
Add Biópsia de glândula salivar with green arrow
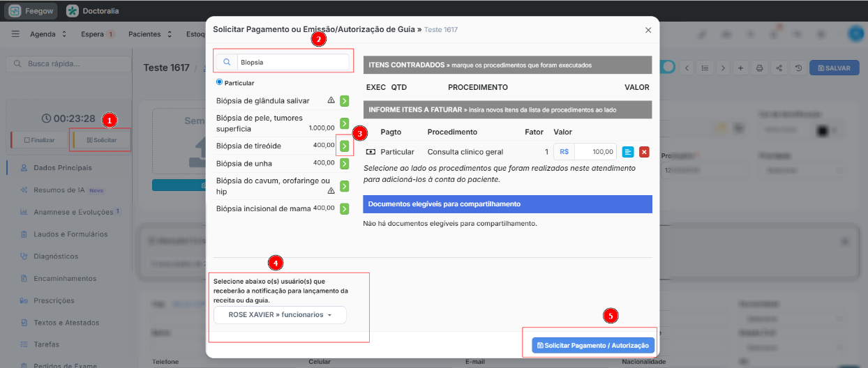point(345,101)
